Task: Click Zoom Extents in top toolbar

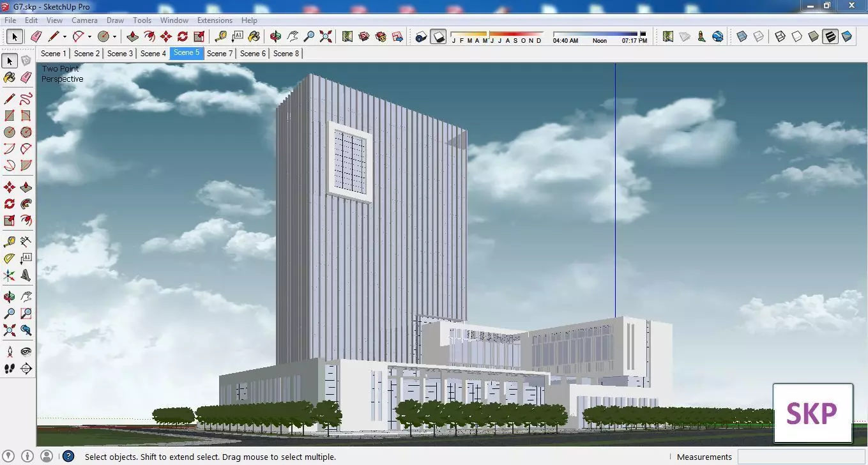Action: [326, 36]
